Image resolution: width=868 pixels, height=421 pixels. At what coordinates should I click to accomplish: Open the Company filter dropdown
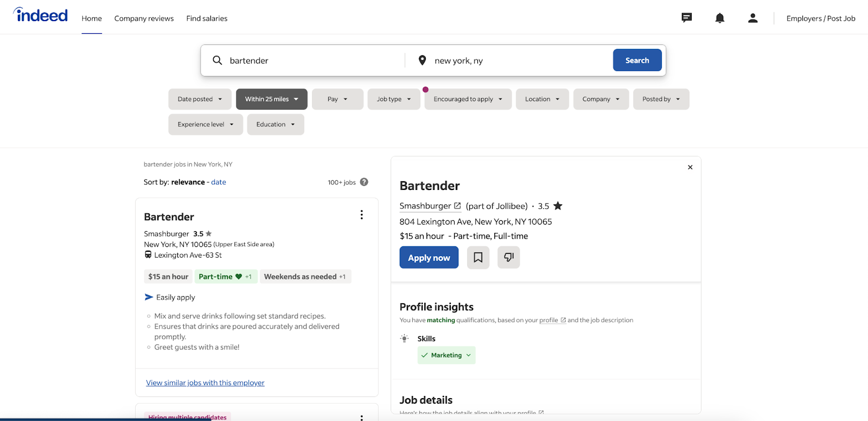tap(601, 99)
